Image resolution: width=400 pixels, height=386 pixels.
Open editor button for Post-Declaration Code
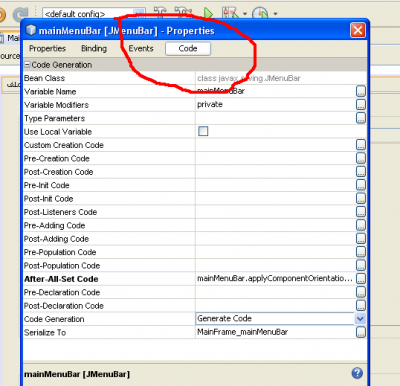pos(361,305)
